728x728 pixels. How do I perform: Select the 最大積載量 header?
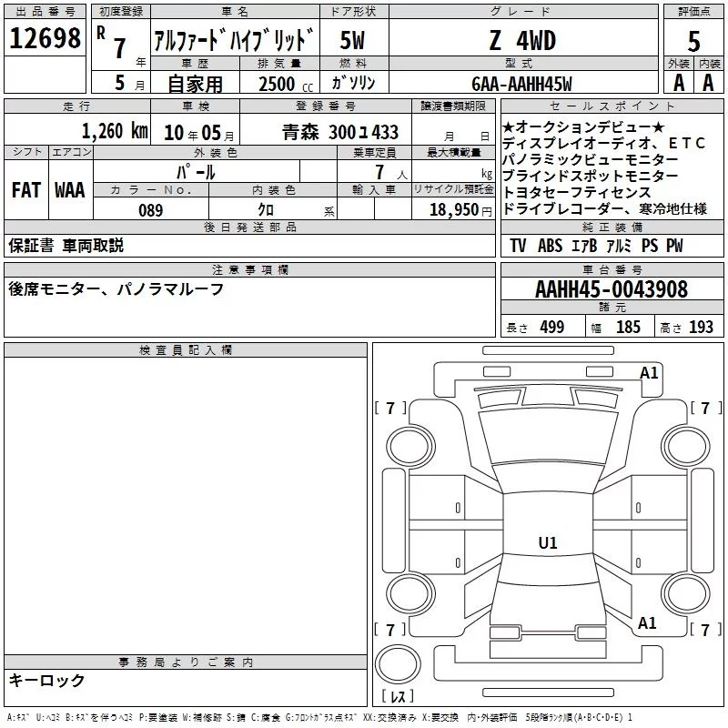click(x=453, y=153)
